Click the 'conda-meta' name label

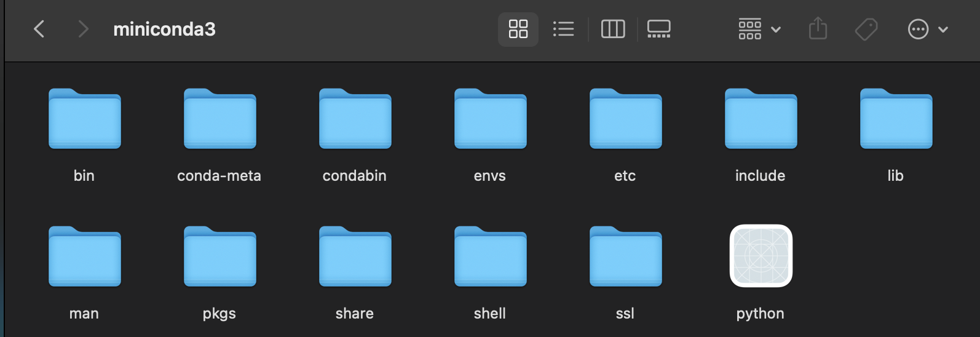click(219, 176)
